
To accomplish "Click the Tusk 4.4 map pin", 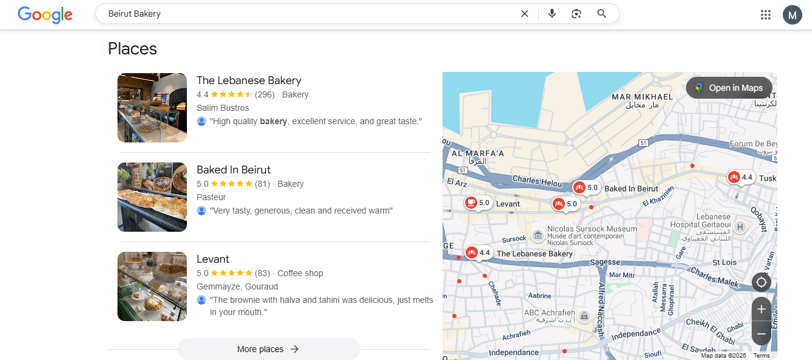I will coord(741,177).
